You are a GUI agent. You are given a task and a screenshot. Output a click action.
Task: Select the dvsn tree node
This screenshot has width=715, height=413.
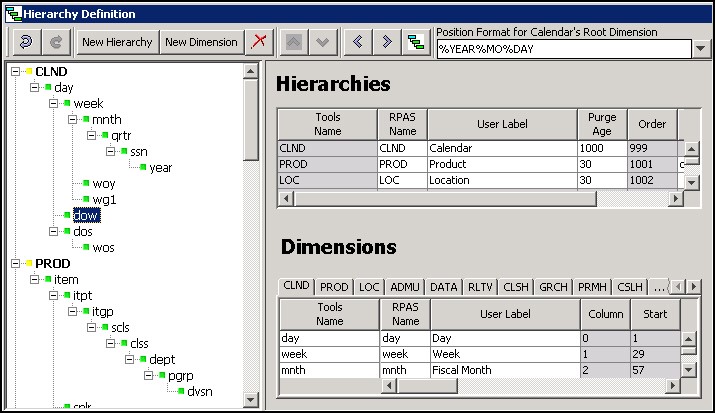pyautogui.click(x=200, y=392)
